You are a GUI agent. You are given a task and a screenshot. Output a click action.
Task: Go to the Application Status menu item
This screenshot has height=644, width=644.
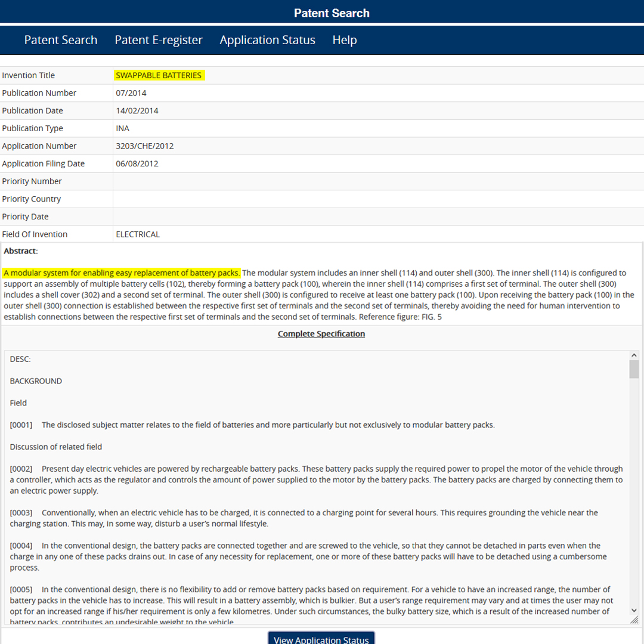267,40
